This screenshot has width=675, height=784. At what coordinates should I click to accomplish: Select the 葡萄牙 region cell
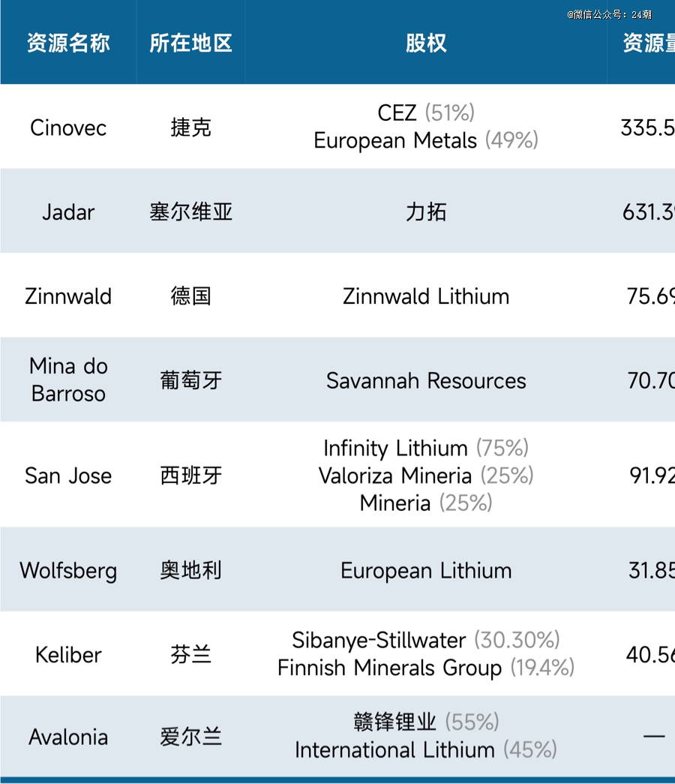click(x=191, y=380)
